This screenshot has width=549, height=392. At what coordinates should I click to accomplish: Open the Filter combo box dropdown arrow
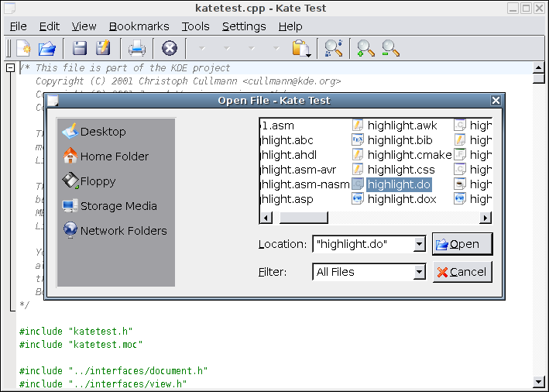419,272
